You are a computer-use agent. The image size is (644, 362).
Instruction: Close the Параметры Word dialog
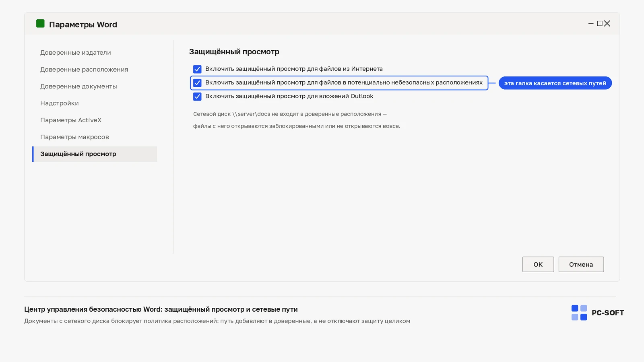point(607,24)
